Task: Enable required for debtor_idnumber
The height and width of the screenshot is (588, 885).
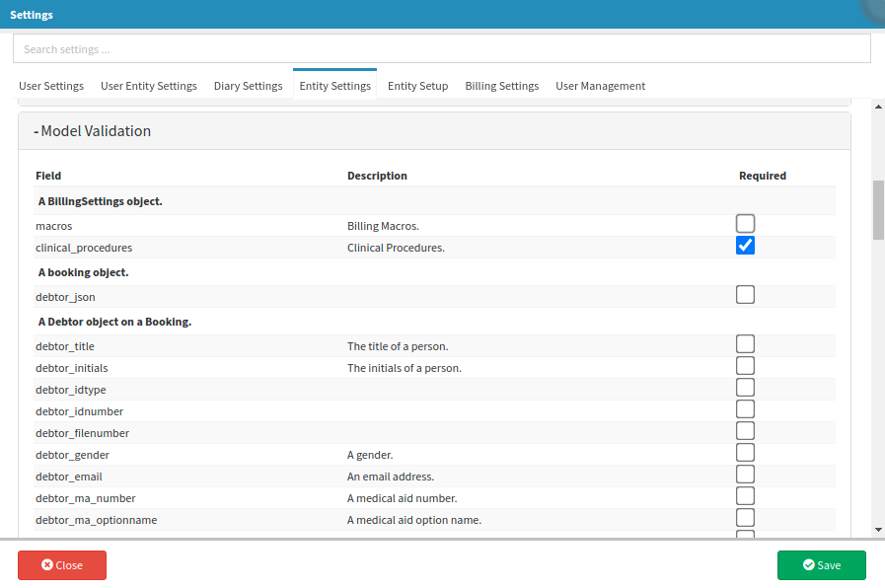Action: point(745,409)
